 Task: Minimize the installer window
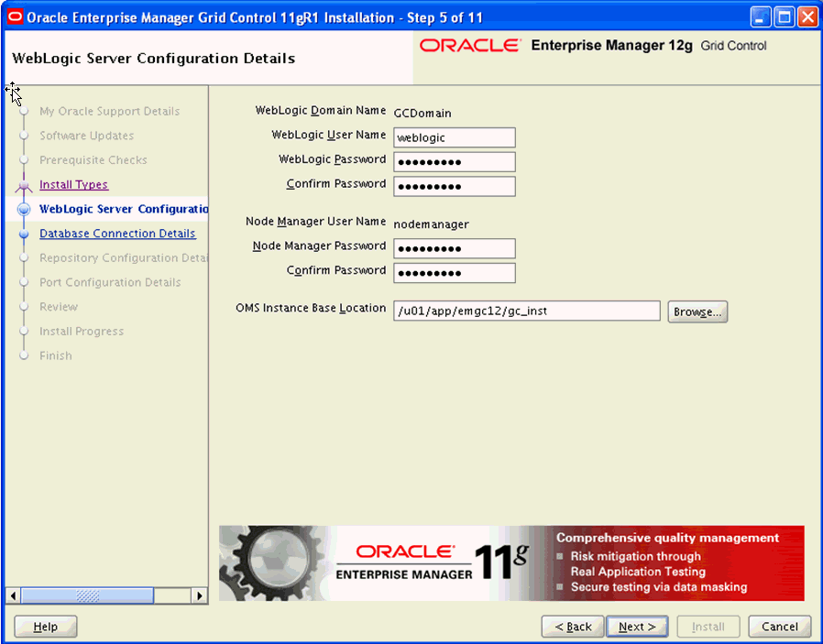pyautogui.click(x=760, y=17)
